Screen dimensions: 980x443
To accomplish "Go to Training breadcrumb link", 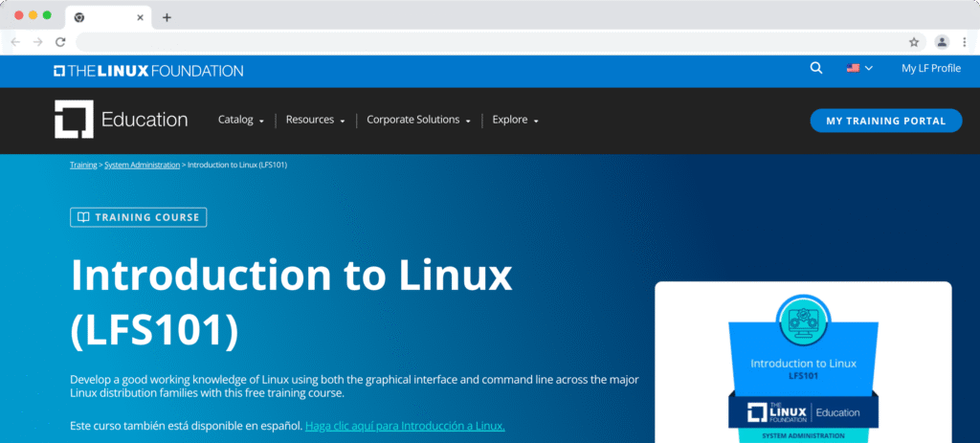I will coord(83,165).
